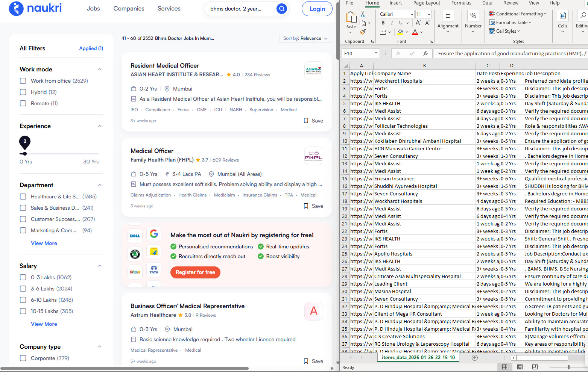The width and height of the screenshot is (588, 372).
Task: Click the Insert Function fx icon
Action: point(425,53)
